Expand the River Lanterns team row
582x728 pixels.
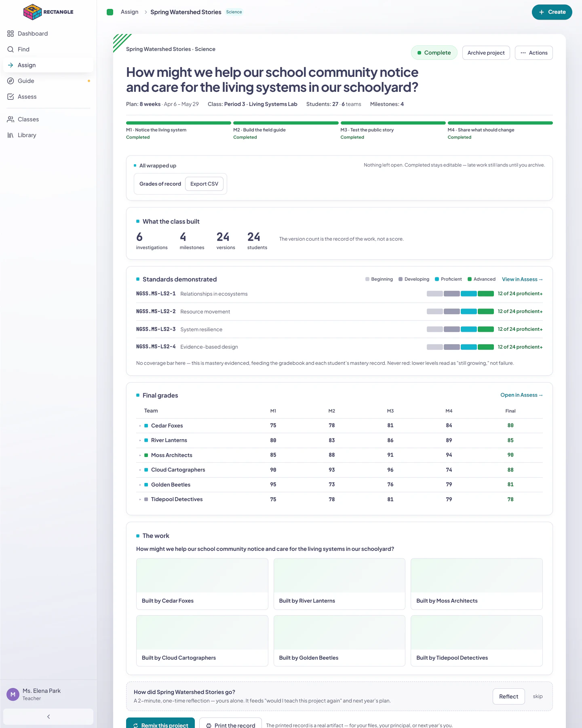click(140, 440)
